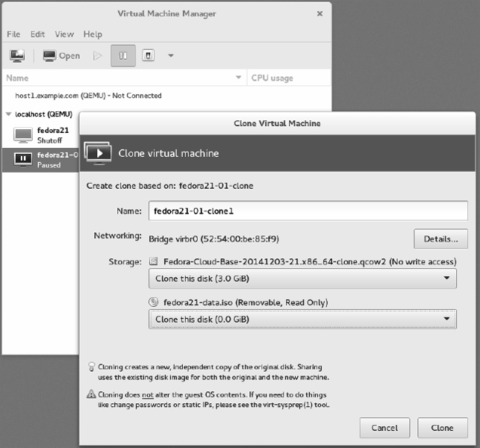The width and height of the screenshot is (480, 448).
Task: Click the Bridge virbr0 MAC address text
Action: (213, 239)
